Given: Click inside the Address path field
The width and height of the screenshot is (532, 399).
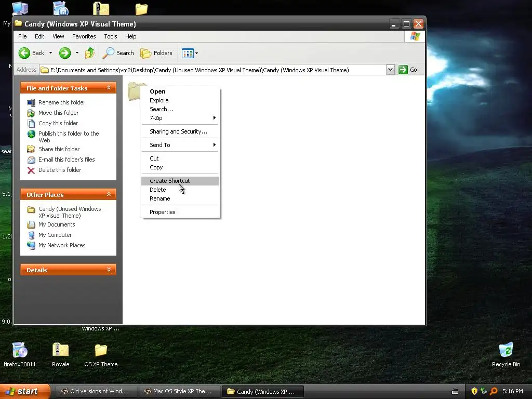Looking at the screenshot, I should (212, 70).
